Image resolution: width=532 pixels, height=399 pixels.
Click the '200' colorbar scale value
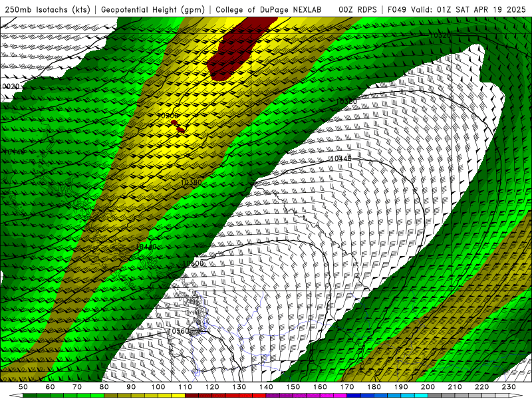point(428,387)
